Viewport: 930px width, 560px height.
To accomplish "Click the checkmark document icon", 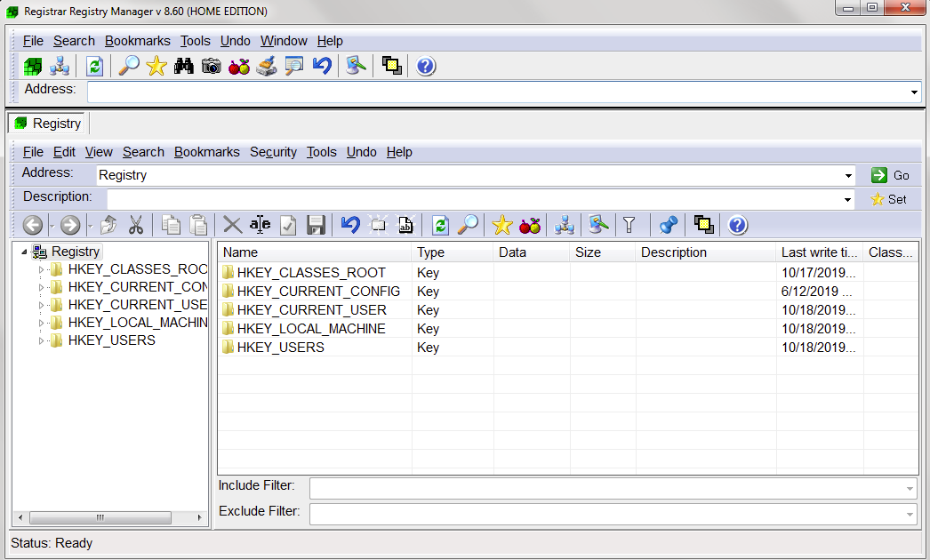I will [288, 225].
